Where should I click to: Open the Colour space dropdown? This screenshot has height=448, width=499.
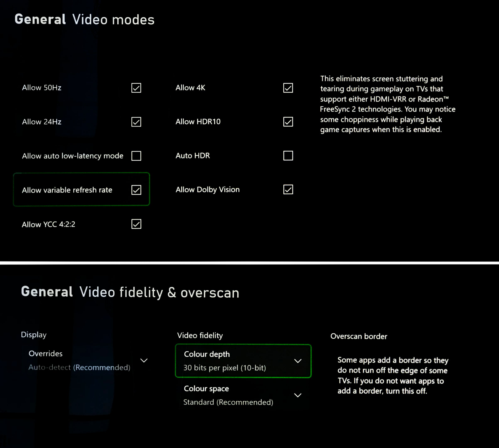click(243, 395)
